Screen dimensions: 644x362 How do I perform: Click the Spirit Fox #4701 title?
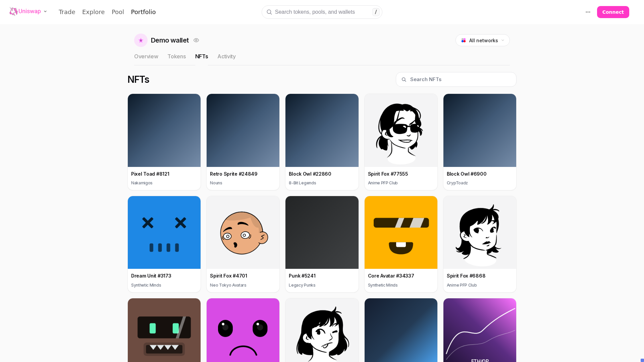[x=228, y=276]
